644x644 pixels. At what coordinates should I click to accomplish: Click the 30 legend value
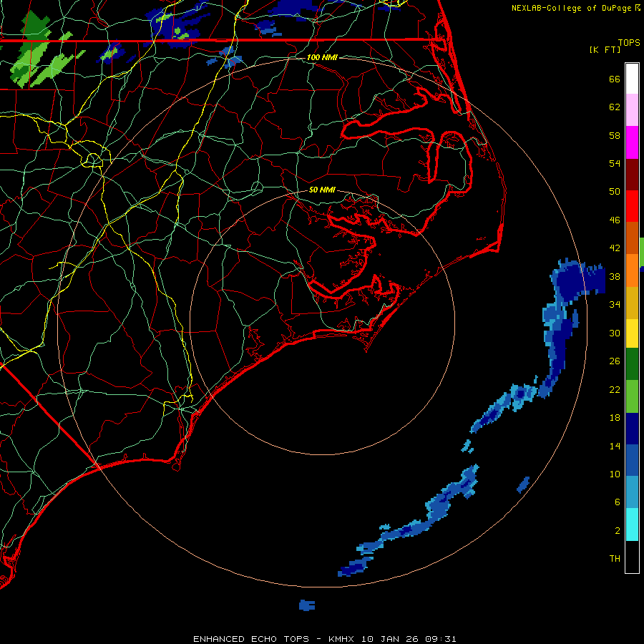click(615, 333)
